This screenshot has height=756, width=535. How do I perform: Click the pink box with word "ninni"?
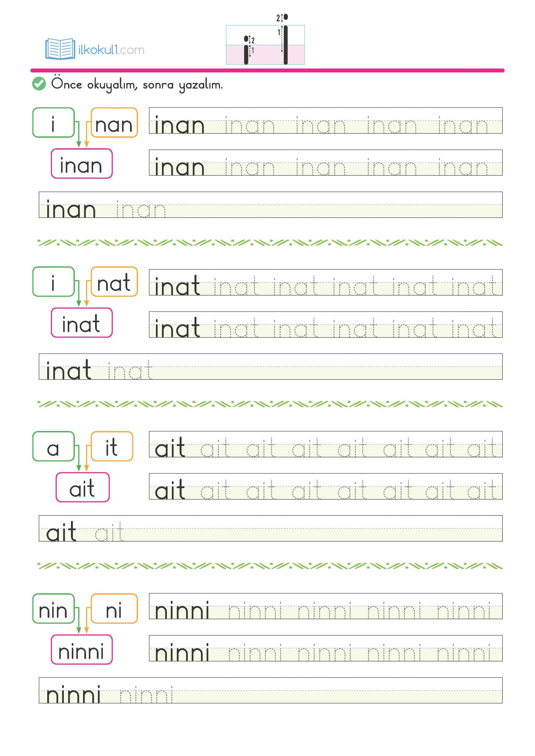tap(82, 649)
